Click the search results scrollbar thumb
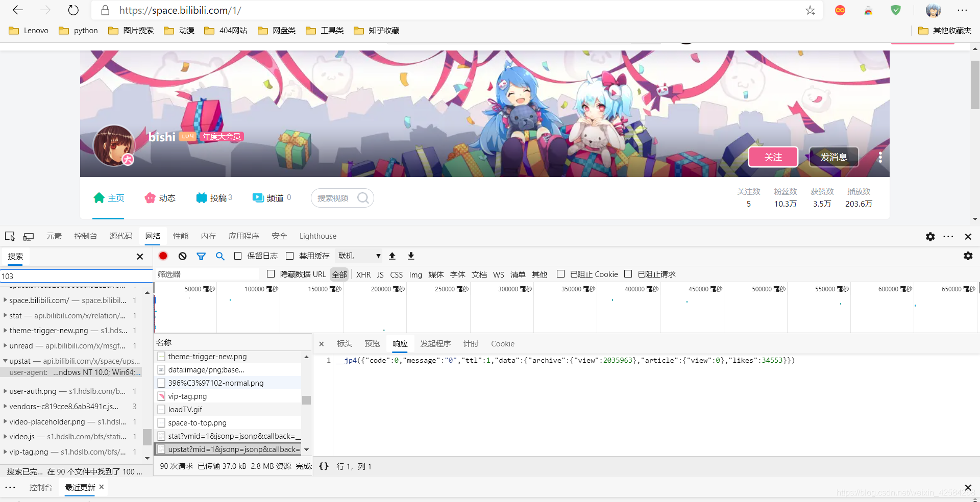980x502 pixels. (147, 437)
